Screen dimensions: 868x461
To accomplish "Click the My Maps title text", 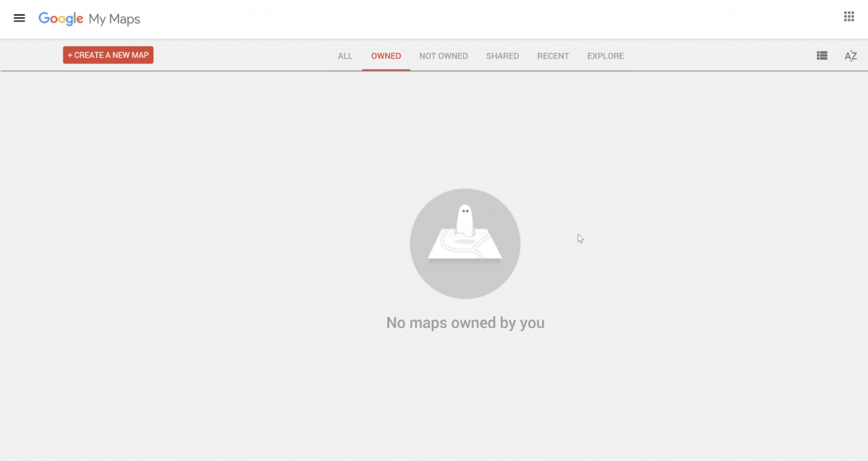I will 114,19.
